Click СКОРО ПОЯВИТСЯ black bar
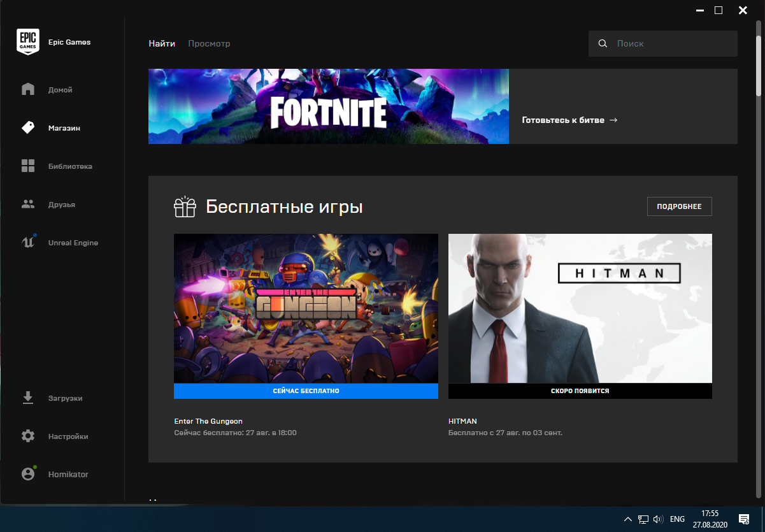This screenshot has width=765, height=532. point(580,391)
